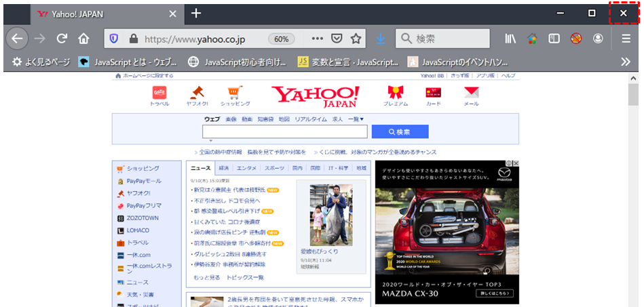The image size is (644, 307).
Task: Open the downloads arrow panel
Action: coord(381,39)
